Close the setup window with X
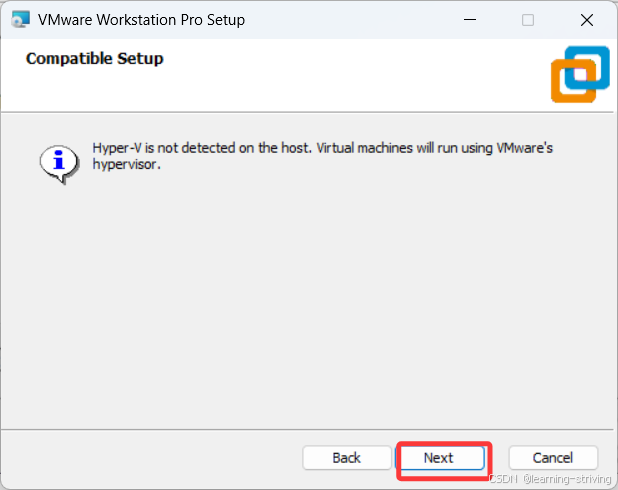The height and width of the screenshot is (490, 618). (x=587, y=20)
